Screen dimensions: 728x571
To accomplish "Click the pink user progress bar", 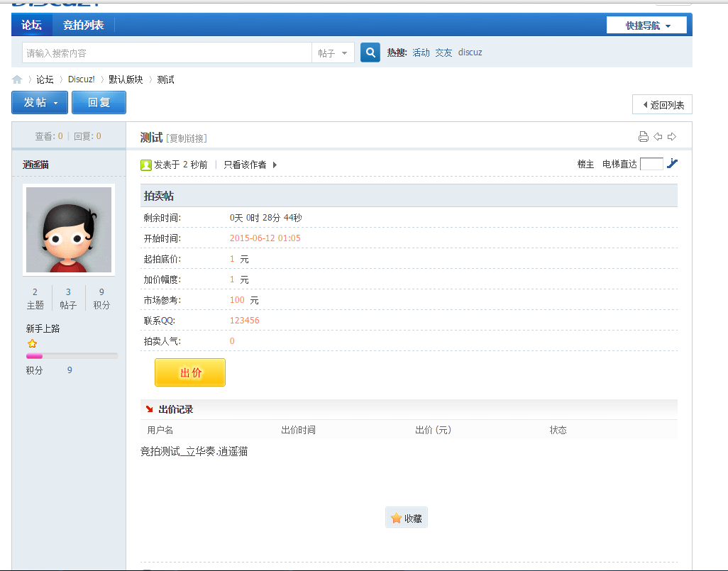I will pyautogui.click(x=72, y=357).
